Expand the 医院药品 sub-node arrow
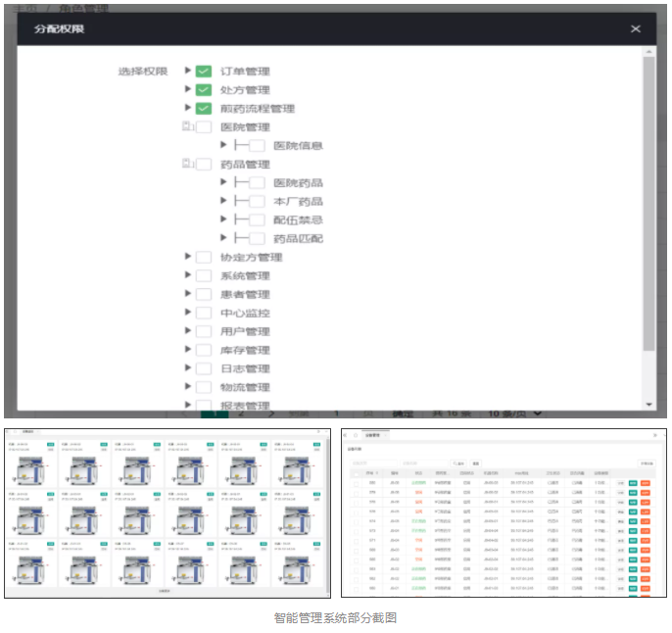 (224, 183)
